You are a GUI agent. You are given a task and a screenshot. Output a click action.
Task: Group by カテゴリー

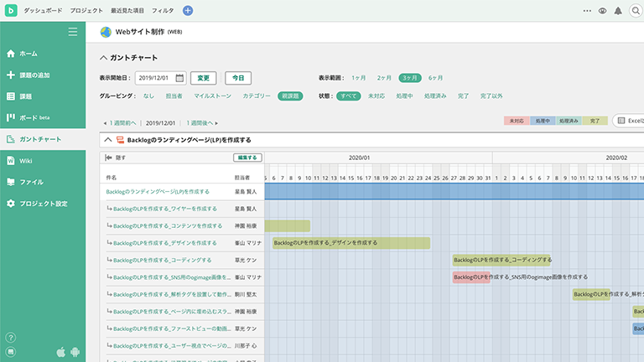pyautogui.click(x=257, y=96)
